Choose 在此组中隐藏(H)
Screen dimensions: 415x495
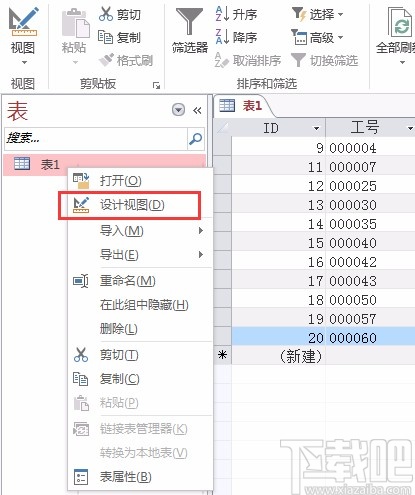pyautogui.click(x=140, y=305)
